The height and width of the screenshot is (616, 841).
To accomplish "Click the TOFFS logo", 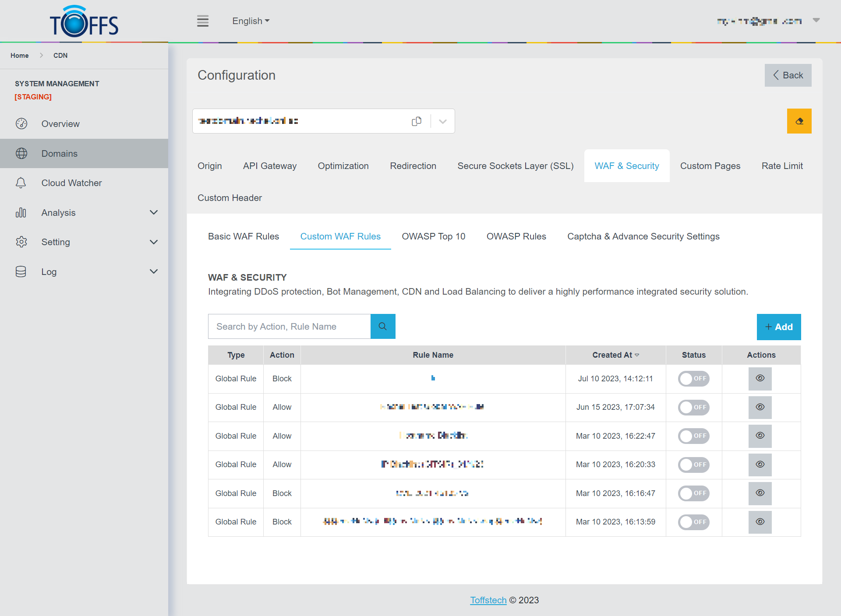I will 84,22.
